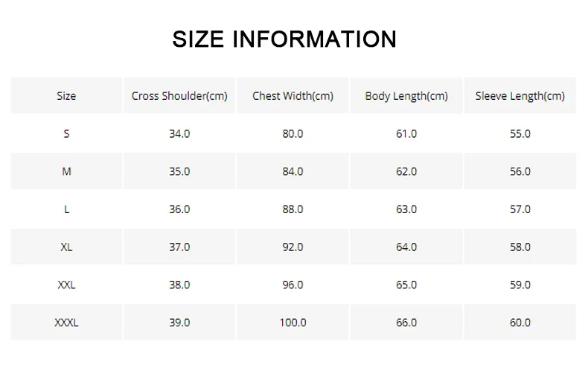Select the Sleeve Length(cm) header cell

tap(520, 96)
